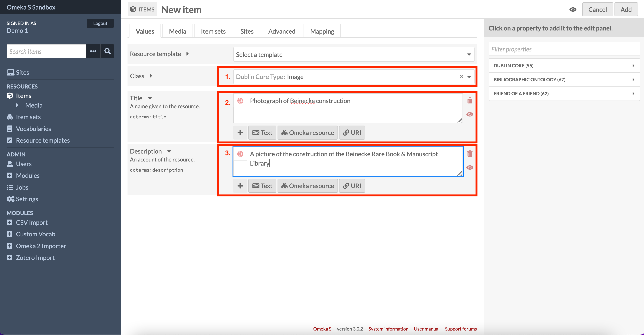Toggle item public visibility eye in header

573,10
